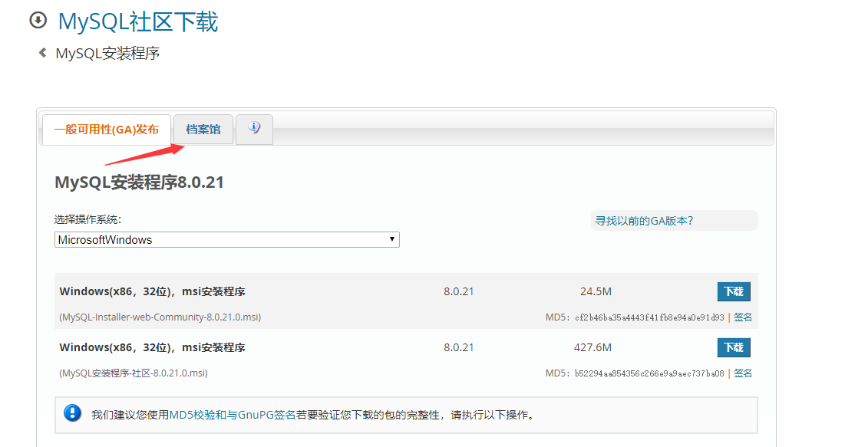Image resolution: width=868 pixels, height=447 pixels.
Task: Click filename MySQL-Installer-web-Community-8.0.21.0.msi
Action: pyautogui.click(x=160, y=317)
